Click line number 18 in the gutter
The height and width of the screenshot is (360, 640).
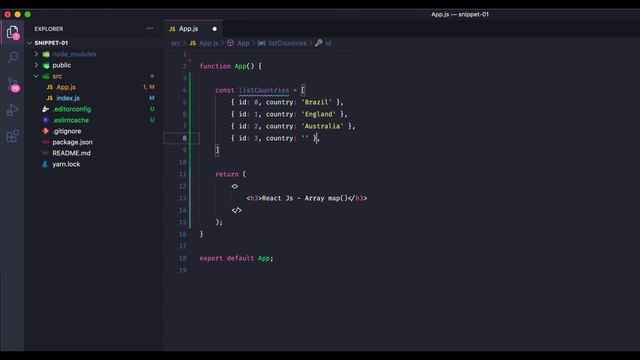point(182,258)
